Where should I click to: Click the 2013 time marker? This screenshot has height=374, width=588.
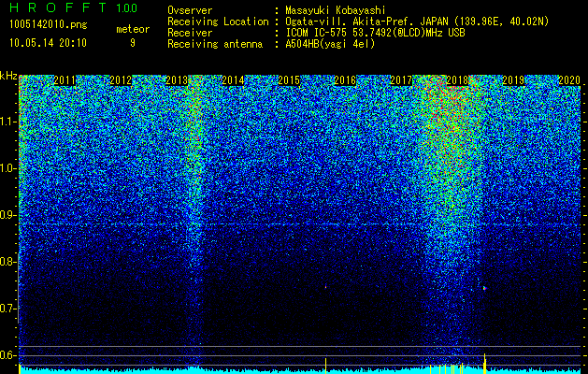(x=177, y=80)
